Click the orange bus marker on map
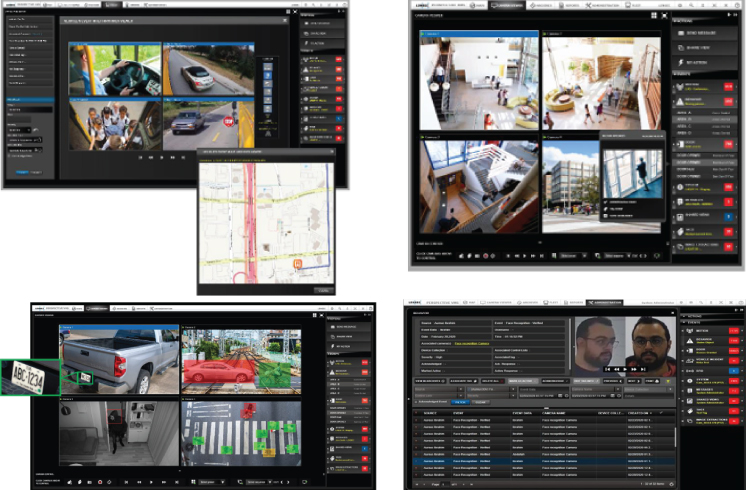Screen dimensions: 746x490 pyautogui.click(x=298, y=262)
